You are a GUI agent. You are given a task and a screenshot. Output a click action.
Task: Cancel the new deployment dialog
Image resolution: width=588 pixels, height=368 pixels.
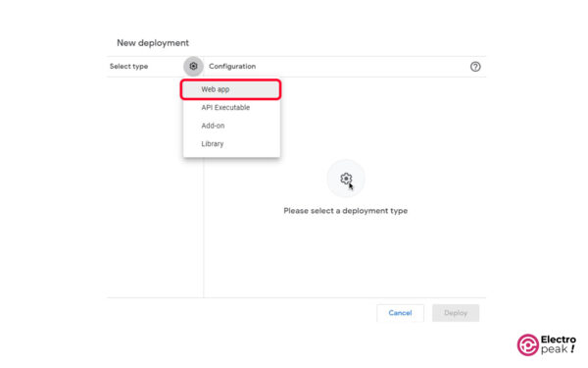400,313
